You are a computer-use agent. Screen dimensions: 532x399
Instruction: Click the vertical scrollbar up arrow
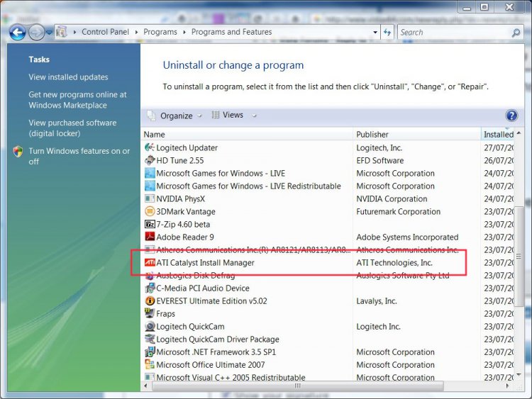pyautogui.click(x=519, y=133)
